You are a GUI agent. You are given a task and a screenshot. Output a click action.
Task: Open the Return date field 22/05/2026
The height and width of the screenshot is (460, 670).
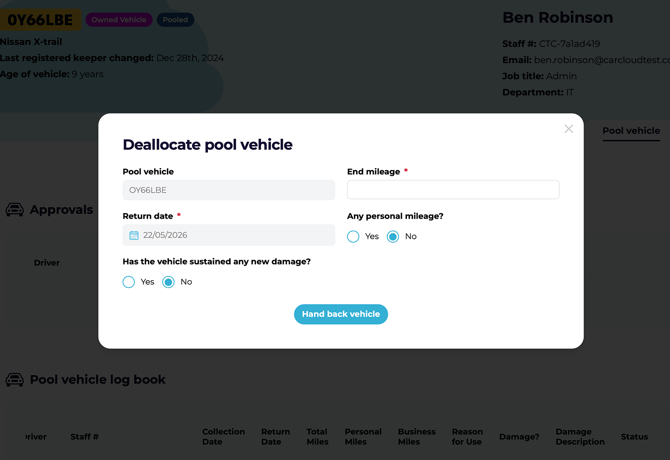click(x=229, y=235)
